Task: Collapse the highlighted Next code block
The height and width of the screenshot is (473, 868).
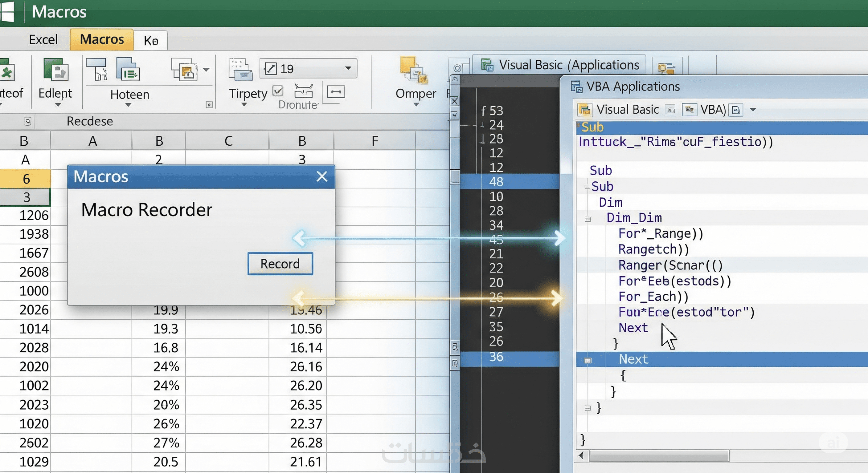Action: [x=588, y=360]
